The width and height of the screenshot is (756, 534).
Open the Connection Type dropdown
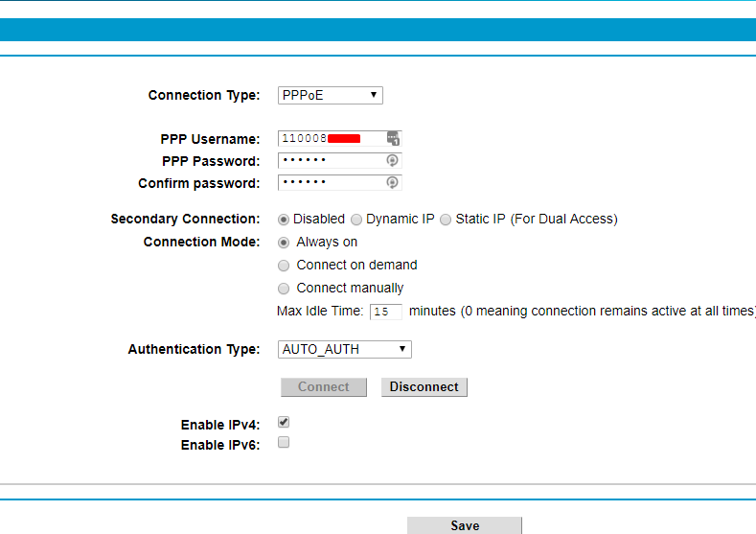pyautogui.click(x=331, y=95)
